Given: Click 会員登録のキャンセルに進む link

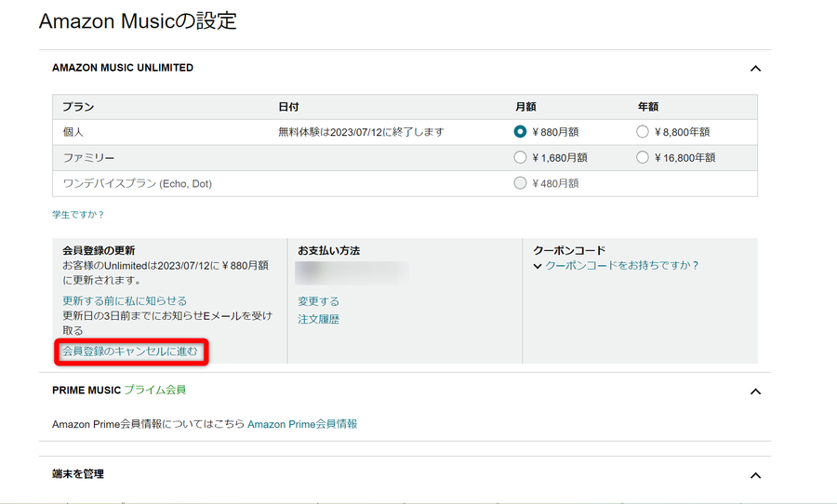Looking at the screenshot, I should [130, 351].
